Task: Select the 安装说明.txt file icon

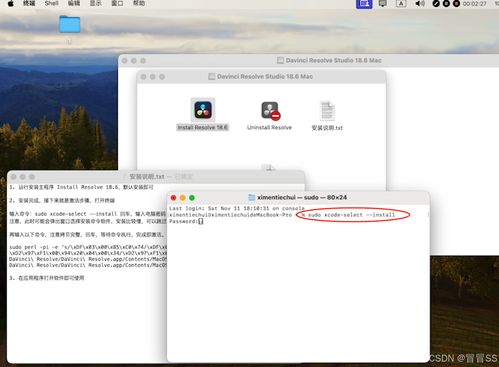Action: pos(327,111)
